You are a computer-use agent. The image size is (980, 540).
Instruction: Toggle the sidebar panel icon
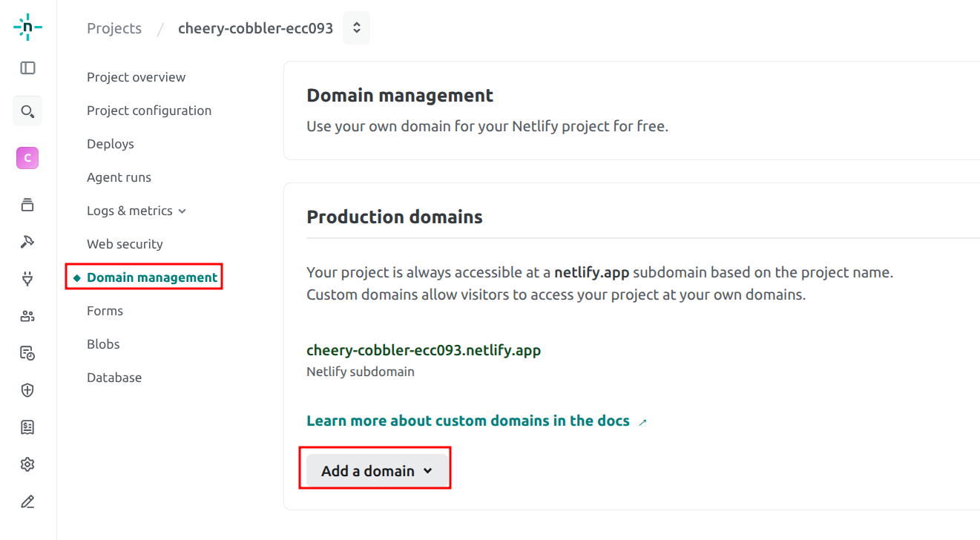point(27,68)
